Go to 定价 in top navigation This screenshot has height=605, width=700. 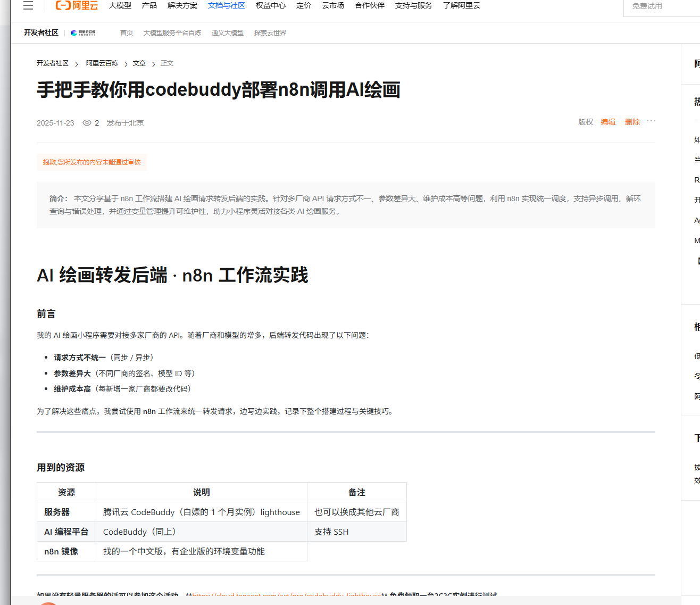click(x=304, y=6)
